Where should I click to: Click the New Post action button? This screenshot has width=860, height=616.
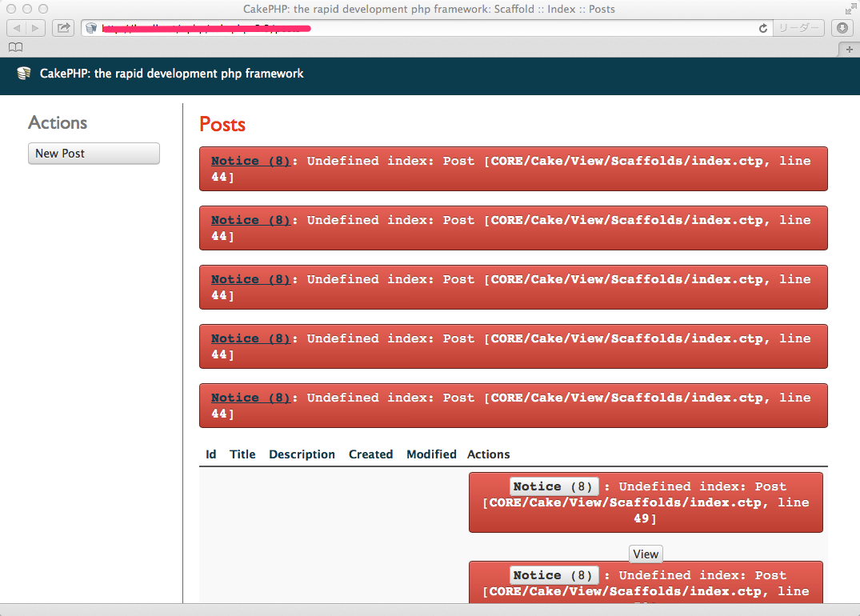click(x=94, y=154)
